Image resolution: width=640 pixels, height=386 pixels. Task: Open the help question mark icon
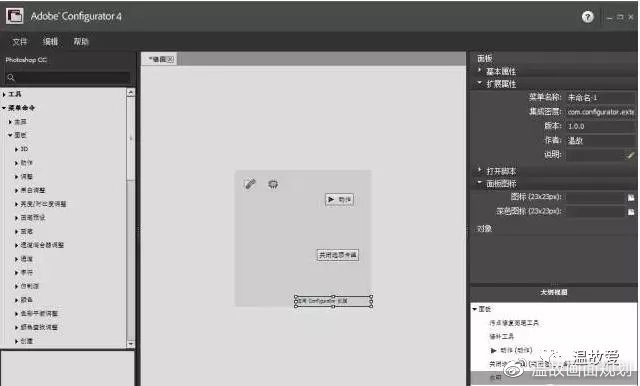pos(587,17)
